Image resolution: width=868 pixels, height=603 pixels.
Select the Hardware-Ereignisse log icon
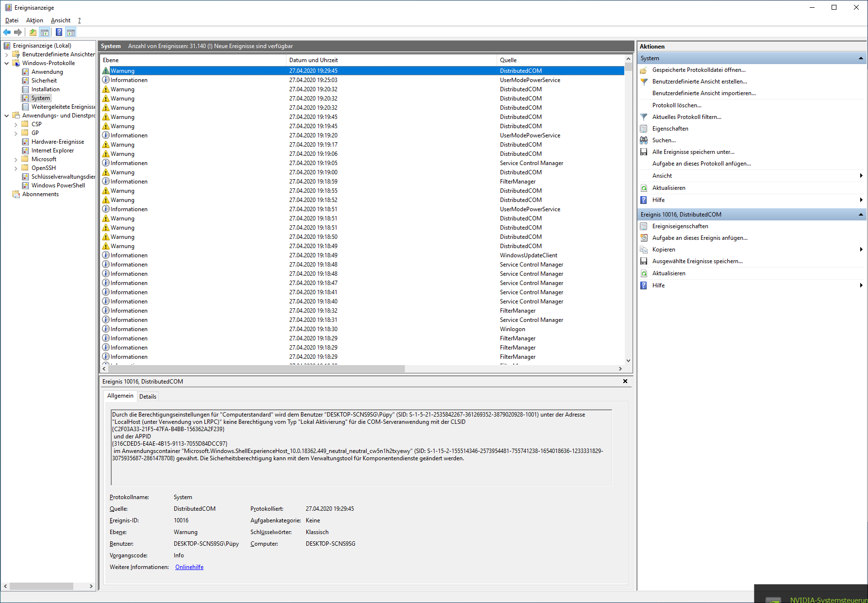coord(25,142)
